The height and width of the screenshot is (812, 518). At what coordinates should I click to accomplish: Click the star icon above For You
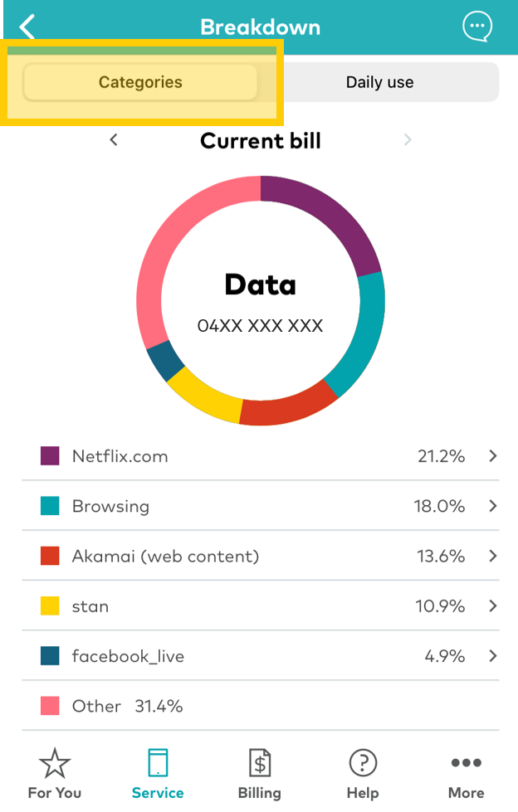click(54, 761)
